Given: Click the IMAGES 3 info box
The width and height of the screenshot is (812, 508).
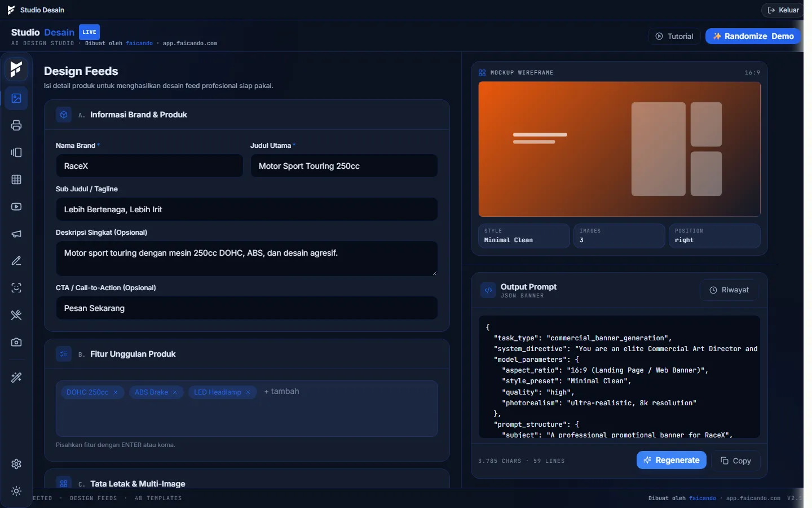Looking at the screenshot, I should click(619, 236).
